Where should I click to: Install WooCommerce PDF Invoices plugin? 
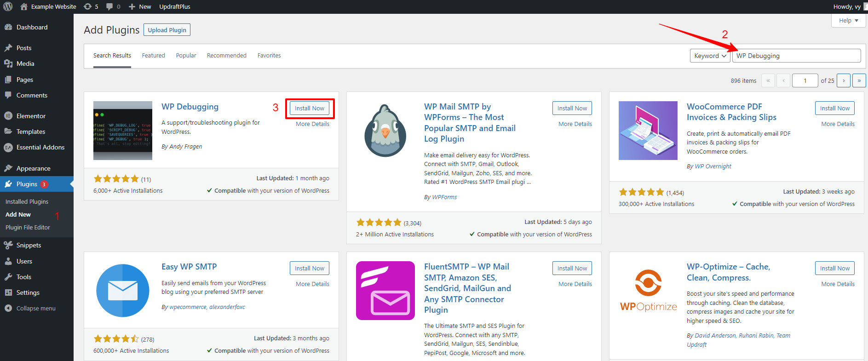pyautogui.click(x=835, y=108)
